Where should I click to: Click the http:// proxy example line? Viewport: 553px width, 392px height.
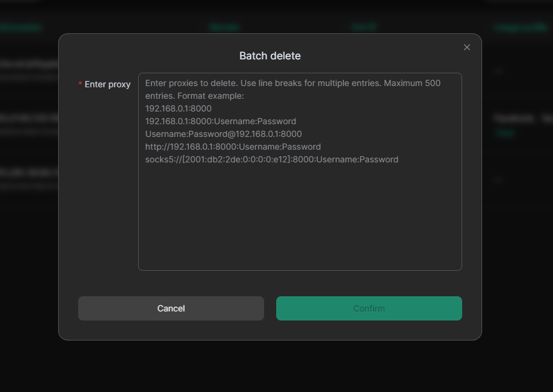[x=233, y=147]
